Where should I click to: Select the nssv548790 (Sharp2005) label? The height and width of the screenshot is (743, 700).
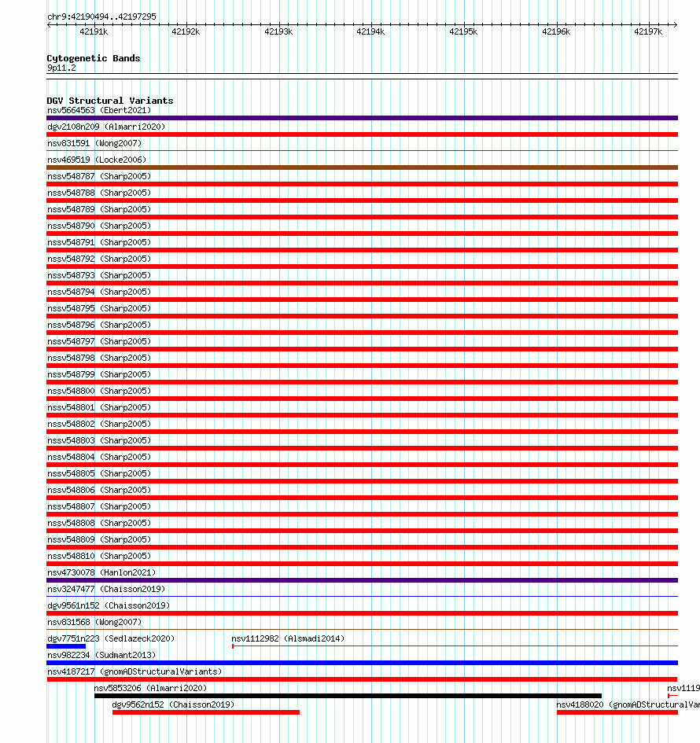click(99, 226)
